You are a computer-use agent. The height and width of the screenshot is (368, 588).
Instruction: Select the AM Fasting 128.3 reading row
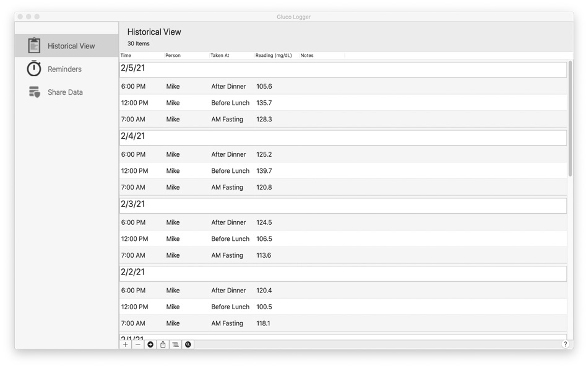[x=279, y=119]
